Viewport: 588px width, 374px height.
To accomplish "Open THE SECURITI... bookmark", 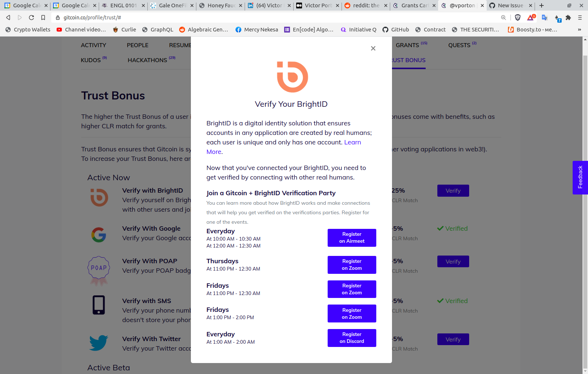I will click(475, 30).
